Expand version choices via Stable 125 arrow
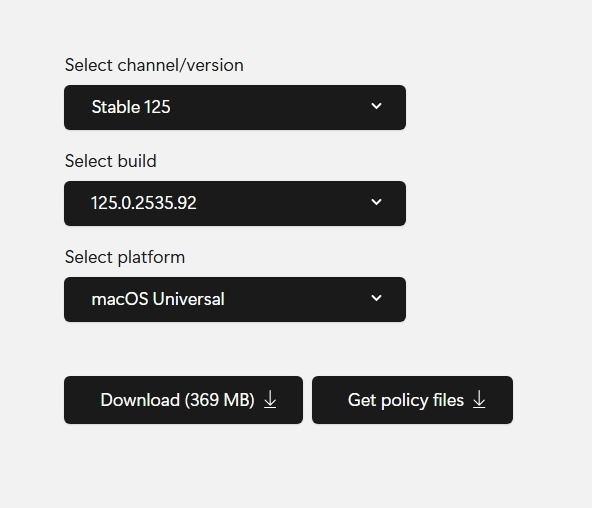 click(376, 106)
